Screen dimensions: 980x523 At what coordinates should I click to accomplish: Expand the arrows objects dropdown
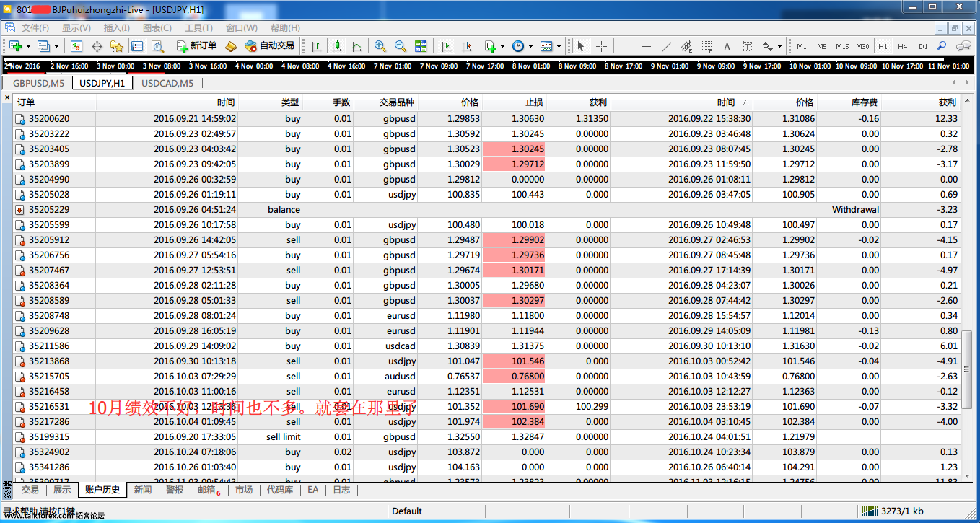(780, 46)
